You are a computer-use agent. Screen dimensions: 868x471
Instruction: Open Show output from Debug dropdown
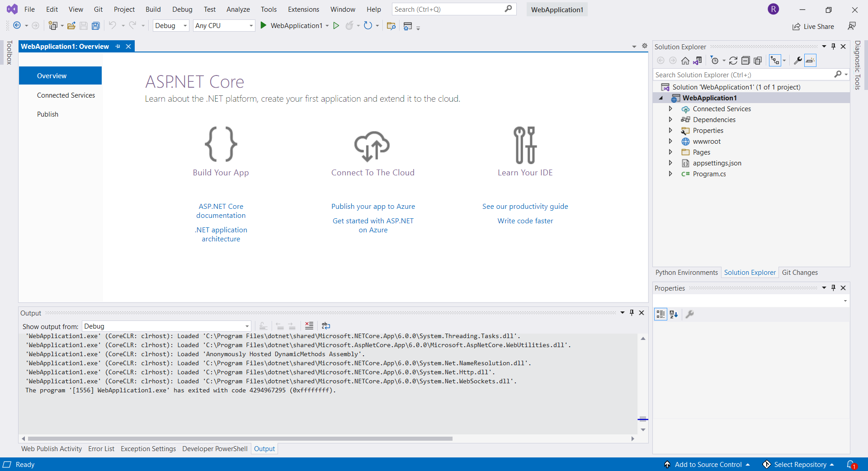[166, 326]
